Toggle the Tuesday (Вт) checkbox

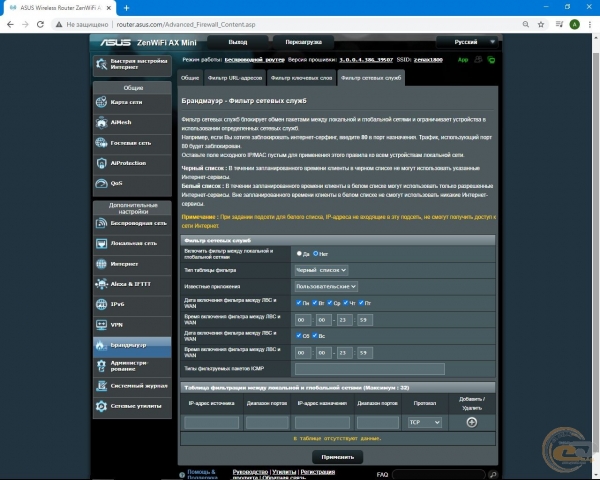pyautogui.click(x=315, y=303)
